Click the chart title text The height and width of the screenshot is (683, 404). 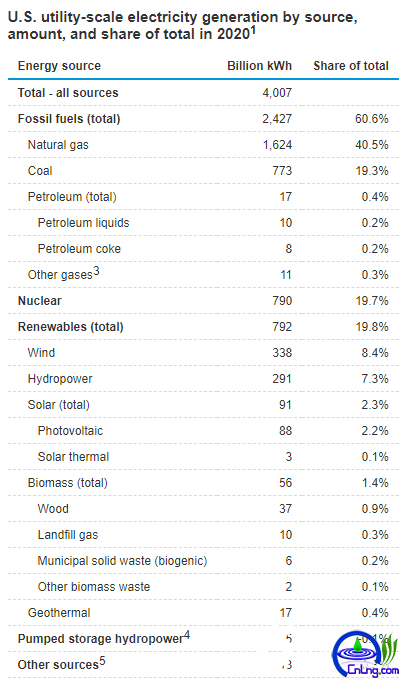coord(182,25)
